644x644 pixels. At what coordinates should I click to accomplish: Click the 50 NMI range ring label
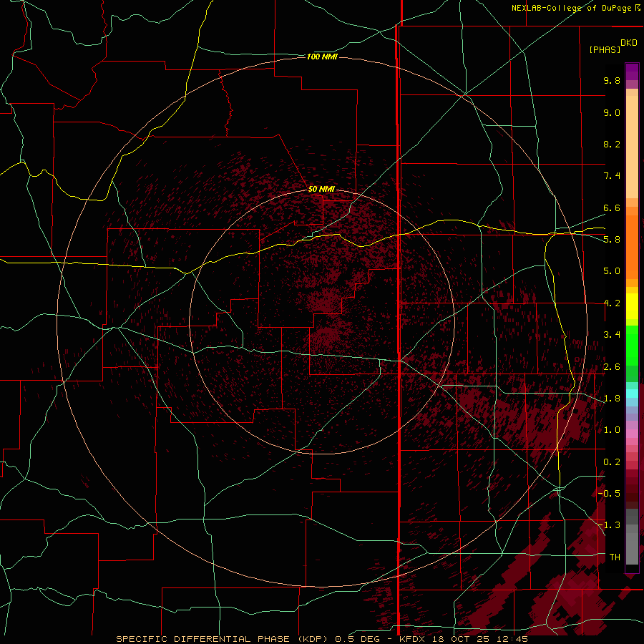coord(321,189)
